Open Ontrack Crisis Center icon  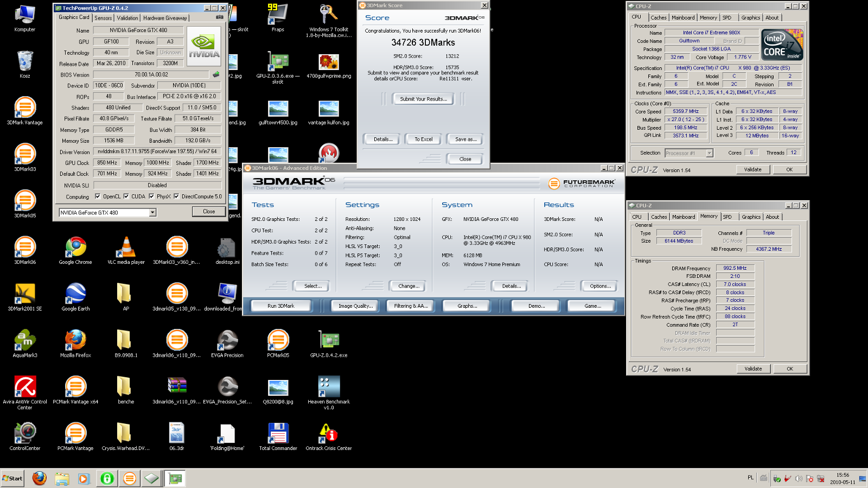pyautogui.click(x=329, y=436)
